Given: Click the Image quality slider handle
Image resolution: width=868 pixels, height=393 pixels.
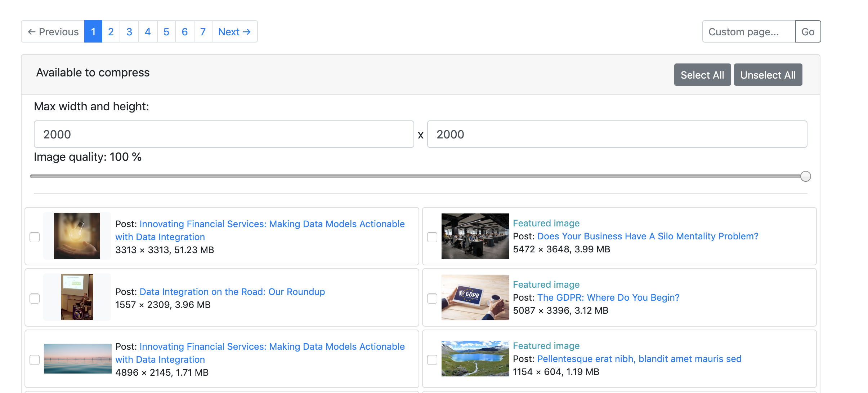Looking at the screenshot, I should point(805,176).
